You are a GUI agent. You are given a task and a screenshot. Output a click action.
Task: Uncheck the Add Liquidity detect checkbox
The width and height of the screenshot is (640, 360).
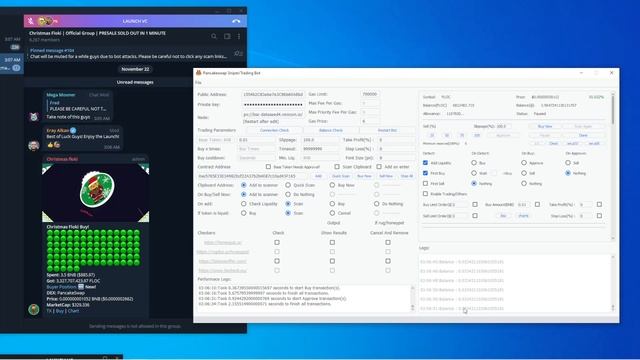click(425, 162)
